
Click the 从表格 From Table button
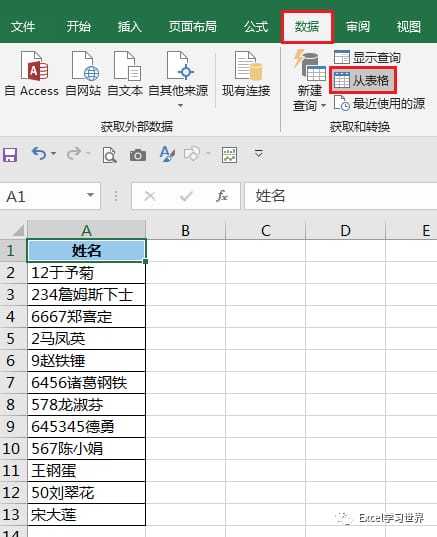click(363, 81)
